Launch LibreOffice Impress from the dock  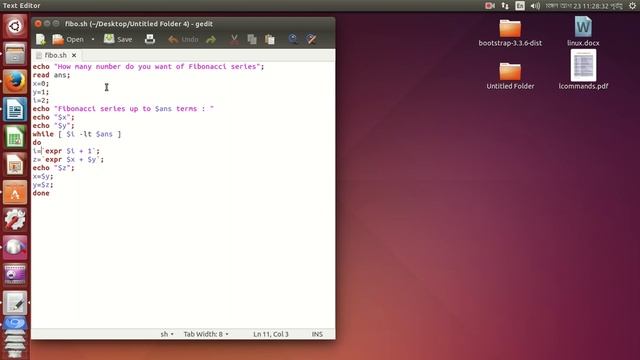[x=15, y=164]
